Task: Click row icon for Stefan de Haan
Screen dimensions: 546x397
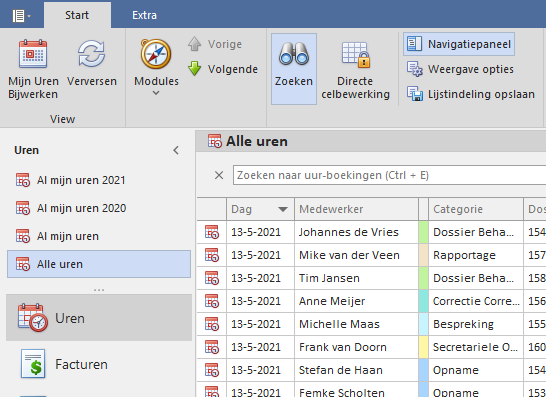Action: (x=212, y=370)
